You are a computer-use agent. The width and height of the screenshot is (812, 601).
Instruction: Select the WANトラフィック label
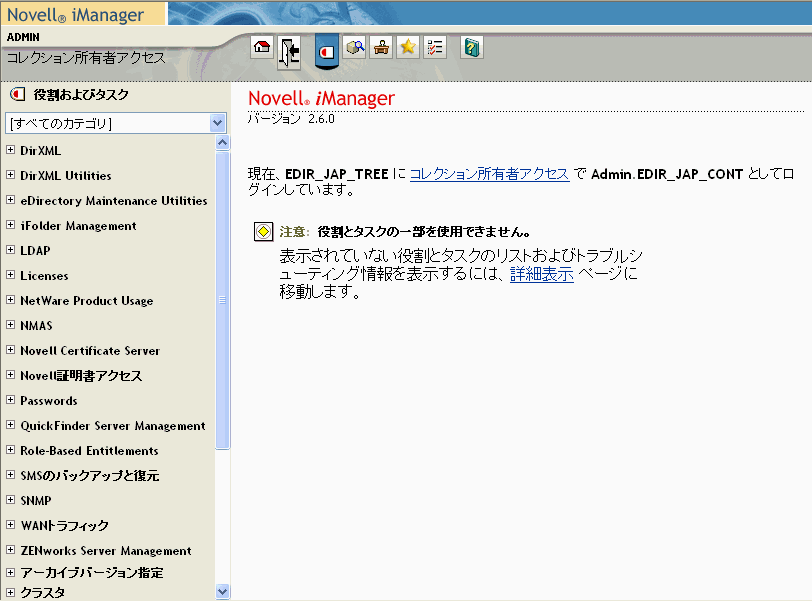[x=65, y=525]
